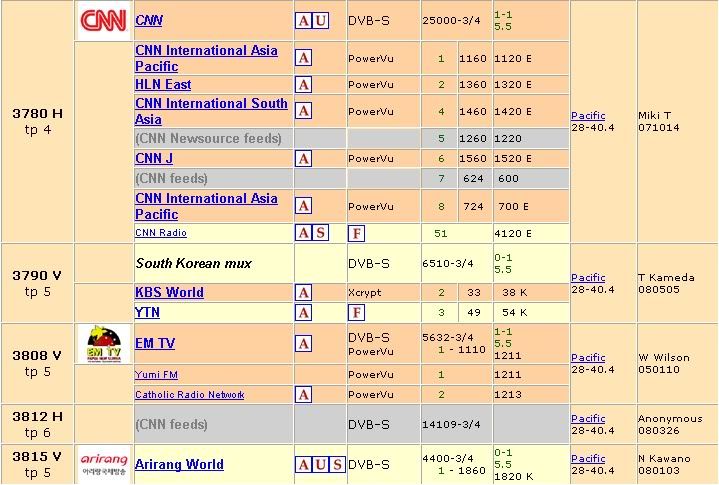
Task: Open Pacific beam link for 3780 H
Action: pos(588,116)
